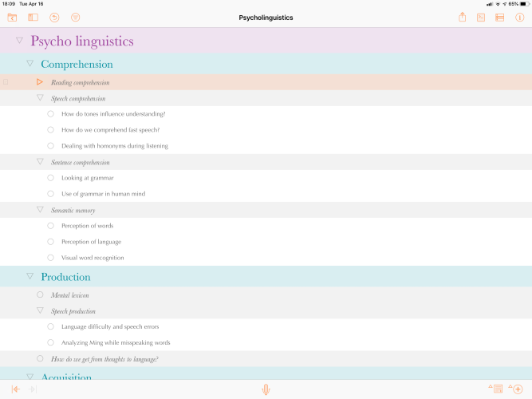This screenshot has height=399, width=532.
Task: Tap the text 'Perception of words'
Action: click(x=88, y=226)
